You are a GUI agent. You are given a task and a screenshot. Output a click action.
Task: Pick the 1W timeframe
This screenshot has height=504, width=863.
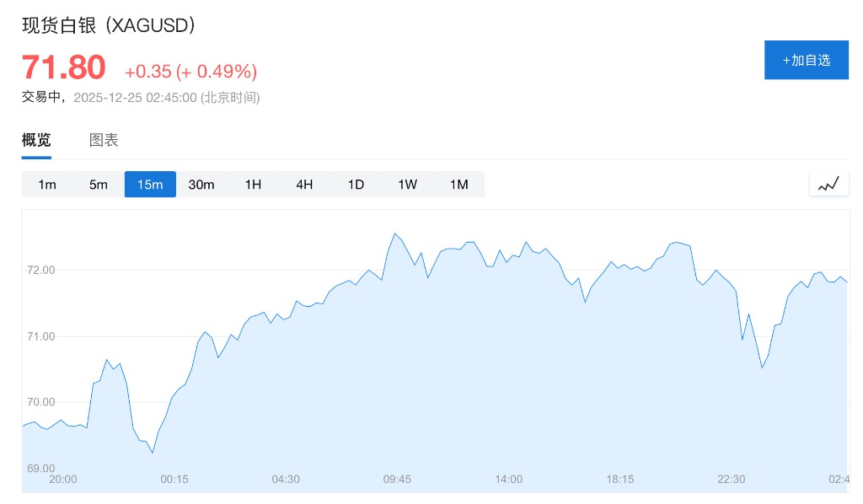coord(407,185)
